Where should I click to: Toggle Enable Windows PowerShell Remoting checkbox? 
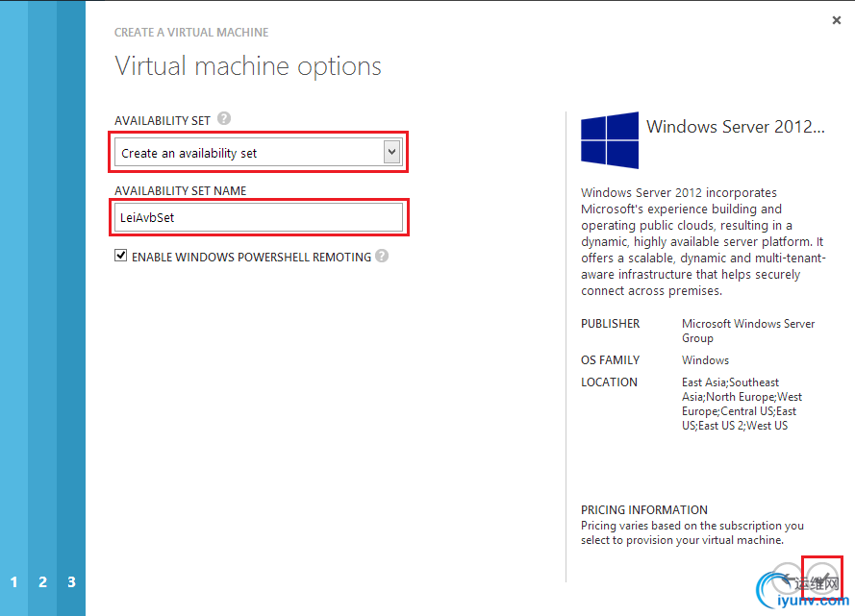[120, 256]
